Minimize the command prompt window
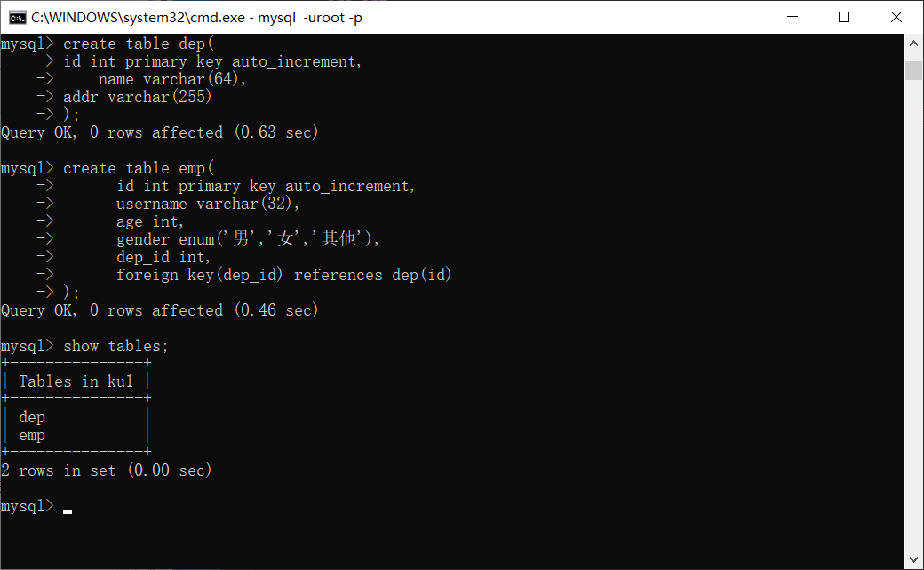The height and width of the screenshot is (570, 924). click(x=793, y=17)
